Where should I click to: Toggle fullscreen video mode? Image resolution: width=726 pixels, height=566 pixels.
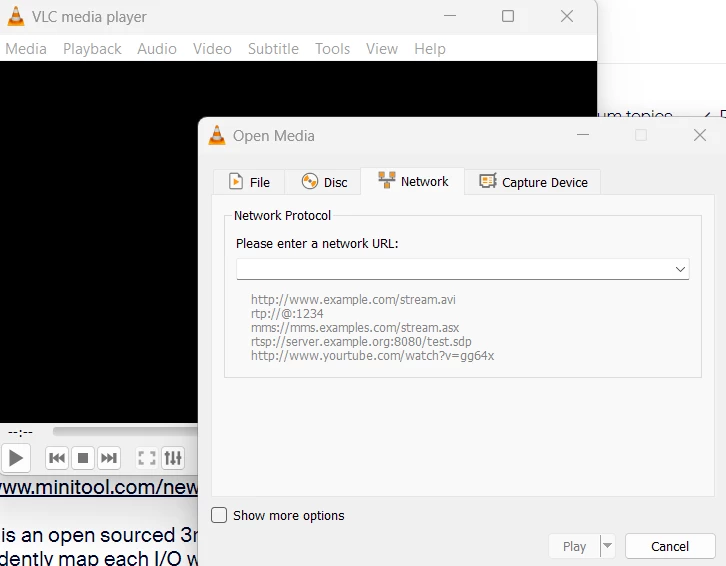click(x=147, y=458)
